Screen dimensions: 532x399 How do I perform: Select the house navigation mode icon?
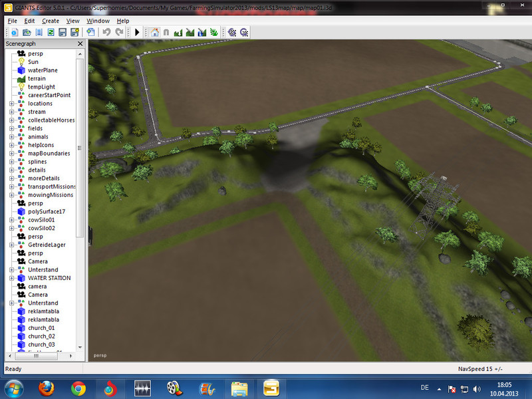[x=155, y=33]
